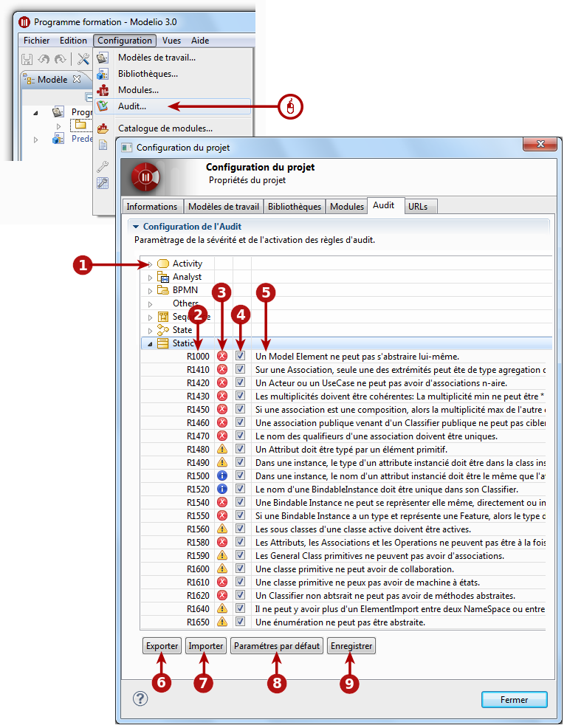Toggle the checkbox for rule R1520

point(240,489)
